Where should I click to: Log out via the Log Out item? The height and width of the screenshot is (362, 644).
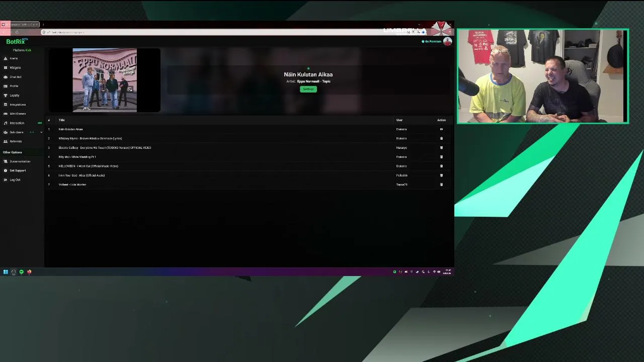15,179
